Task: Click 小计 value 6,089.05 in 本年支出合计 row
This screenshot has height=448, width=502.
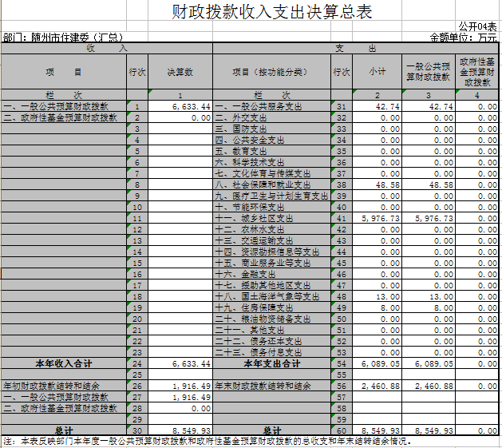Action: pos(377,363)
